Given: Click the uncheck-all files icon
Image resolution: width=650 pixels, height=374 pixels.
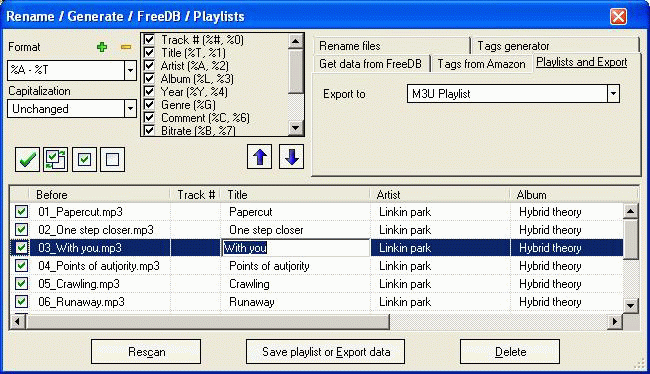Looking at the screenshot, I should click(112, 159).
